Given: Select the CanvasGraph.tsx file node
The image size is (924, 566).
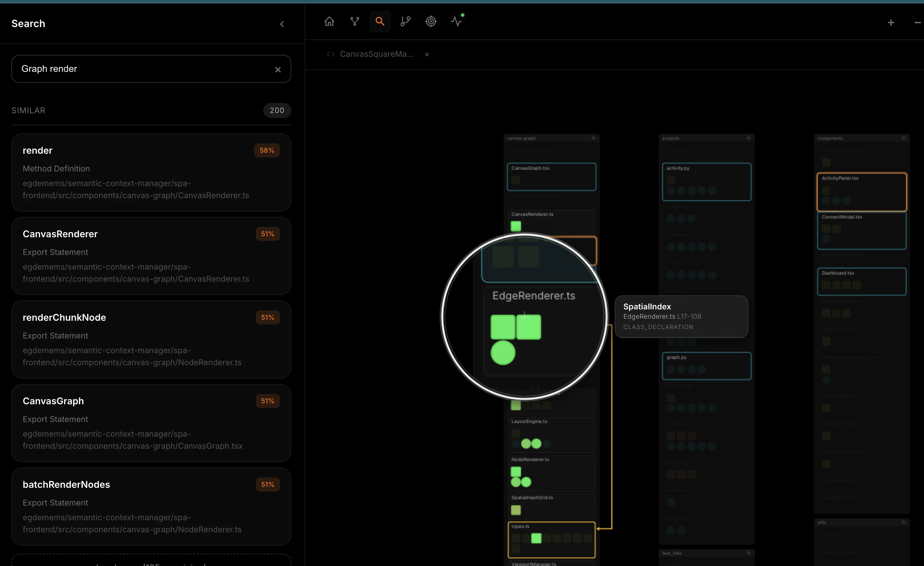Looking at the screenshot, I should 551,177.
